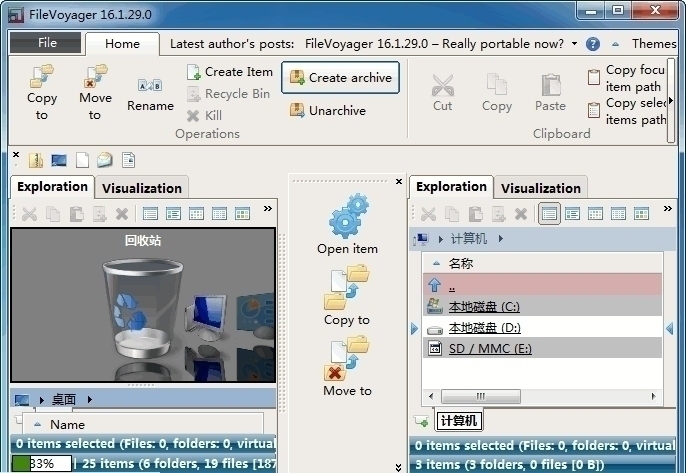Close the quick toolbar with the x

tap(16, 154)
